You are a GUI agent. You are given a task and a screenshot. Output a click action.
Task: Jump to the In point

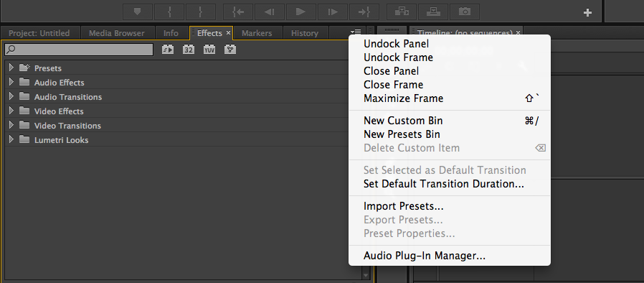(238, 12)
